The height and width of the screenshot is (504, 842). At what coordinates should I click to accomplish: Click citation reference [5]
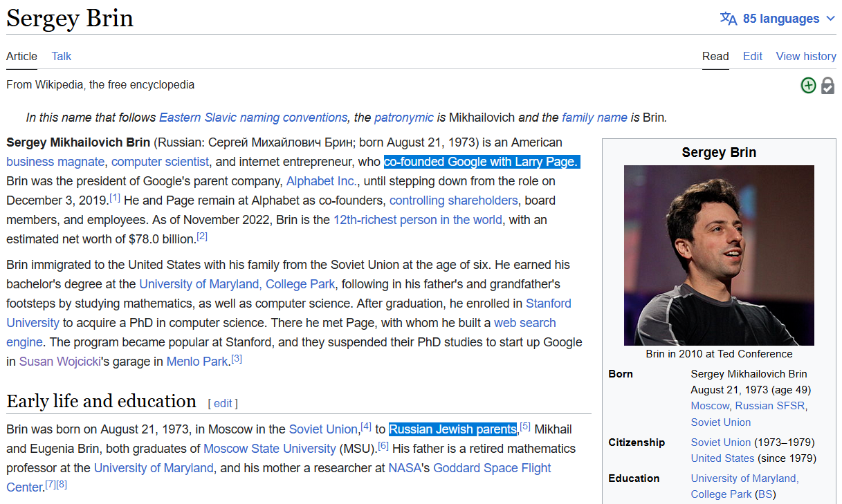[525, 427]
